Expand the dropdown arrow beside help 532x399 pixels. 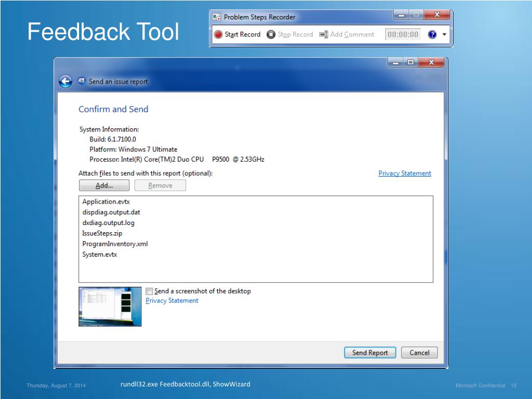(444, 35)
